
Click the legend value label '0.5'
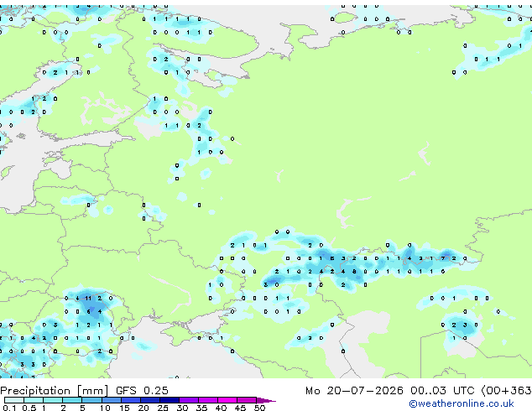29,408
